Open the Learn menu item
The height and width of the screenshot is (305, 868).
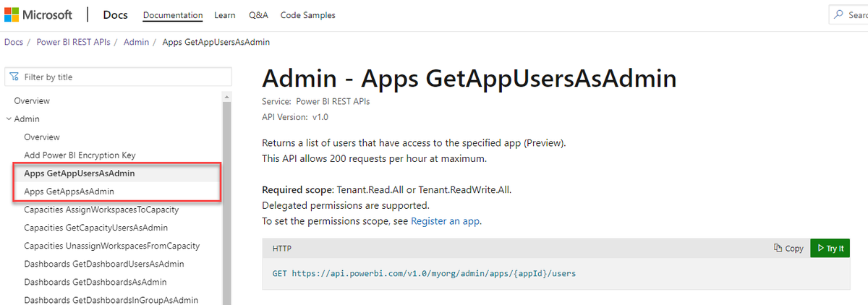coord(225,15)
